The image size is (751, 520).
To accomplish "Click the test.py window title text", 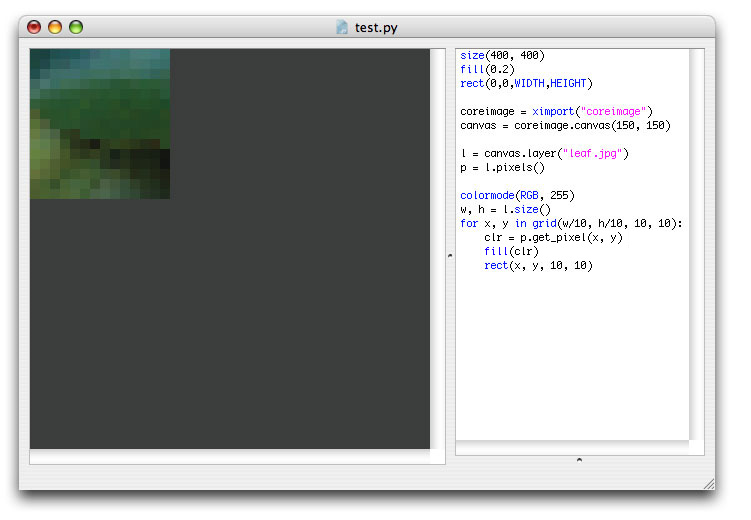I will [x=376, y=28].
